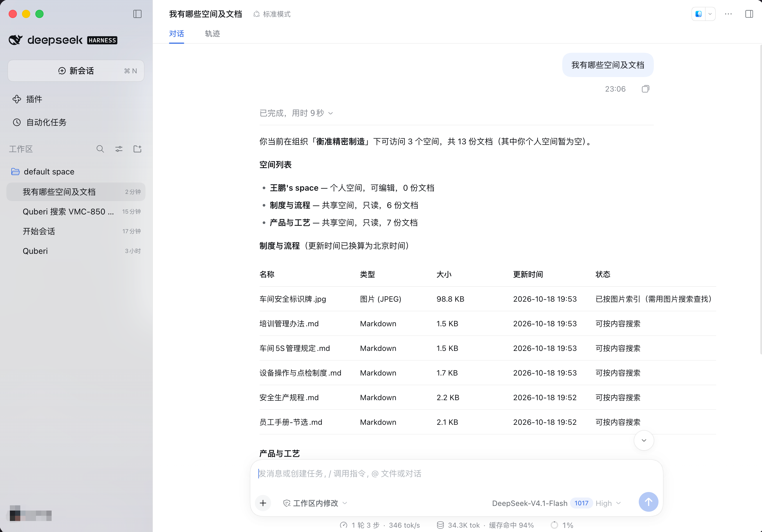Open conversation 我有哪些空间及文档 in sidebar
This screenshot has width=762, height=532.
(76, 192)
